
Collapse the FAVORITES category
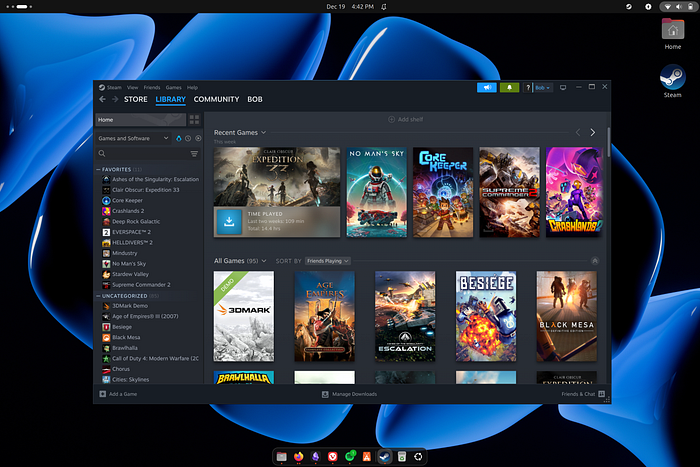pos(98,170)
